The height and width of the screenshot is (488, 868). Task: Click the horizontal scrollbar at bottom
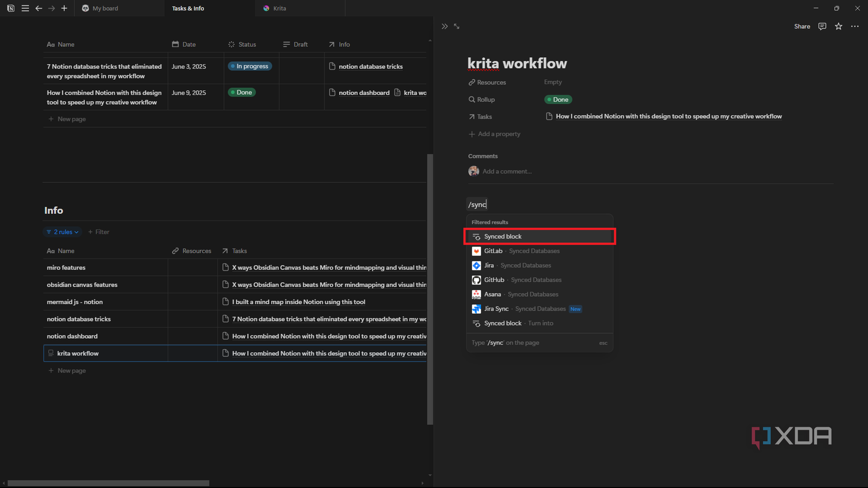point(108,483)
